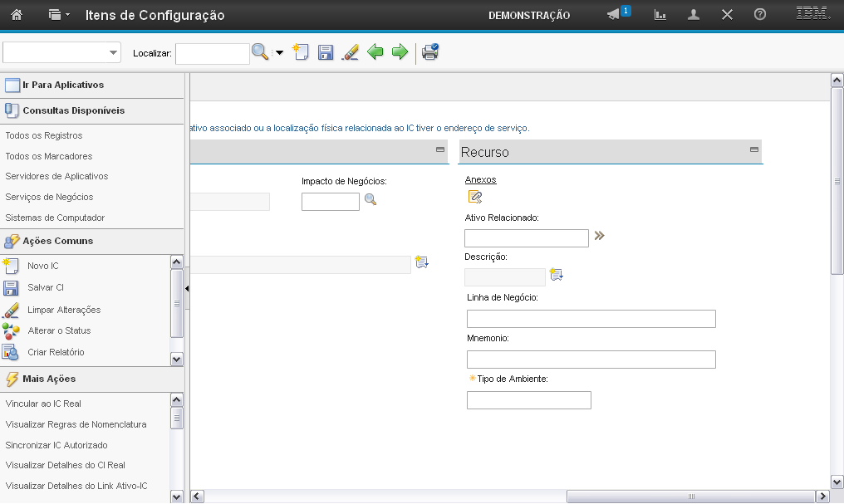Open the reports chart icon in header
Image resolution: width=844 pixels, height=504 pixels.
tap(660, 15)
